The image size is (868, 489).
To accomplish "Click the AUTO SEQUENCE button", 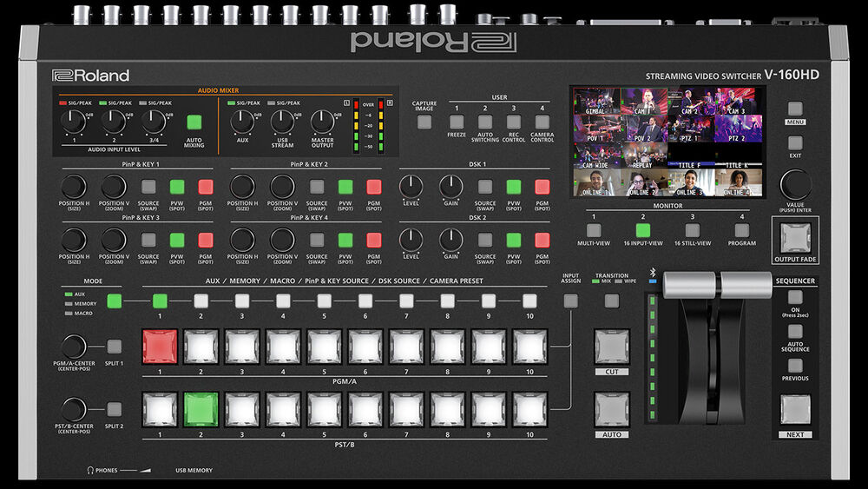I will (795, 332).
